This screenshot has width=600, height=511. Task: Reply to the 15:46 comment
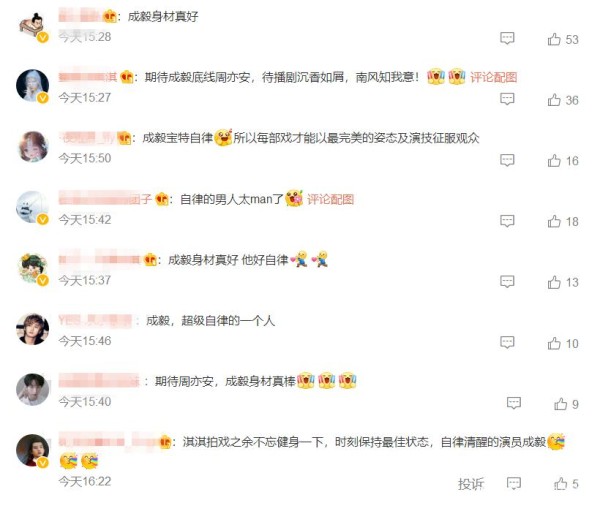(x=507, y=342)
